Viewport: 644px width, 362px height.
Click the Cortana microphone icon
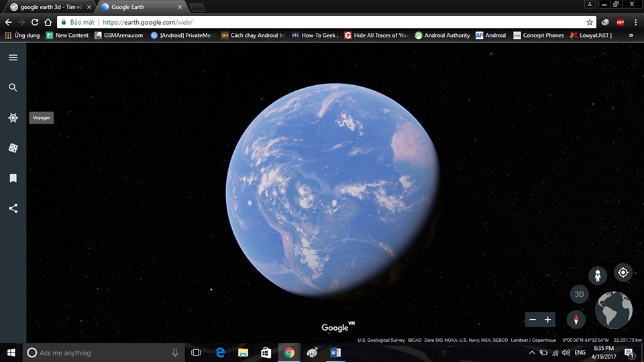pos(175,353)
